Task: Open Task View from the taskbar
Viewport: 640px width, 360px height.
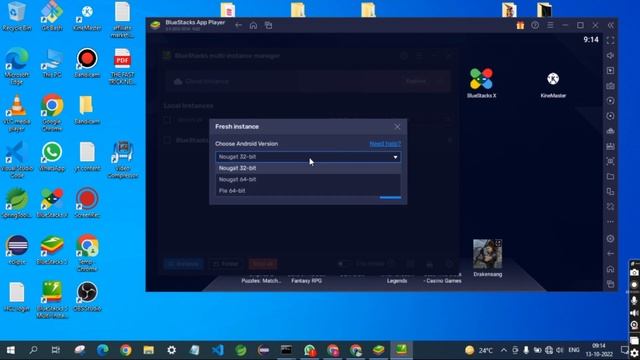Action: tap(56, 350)
